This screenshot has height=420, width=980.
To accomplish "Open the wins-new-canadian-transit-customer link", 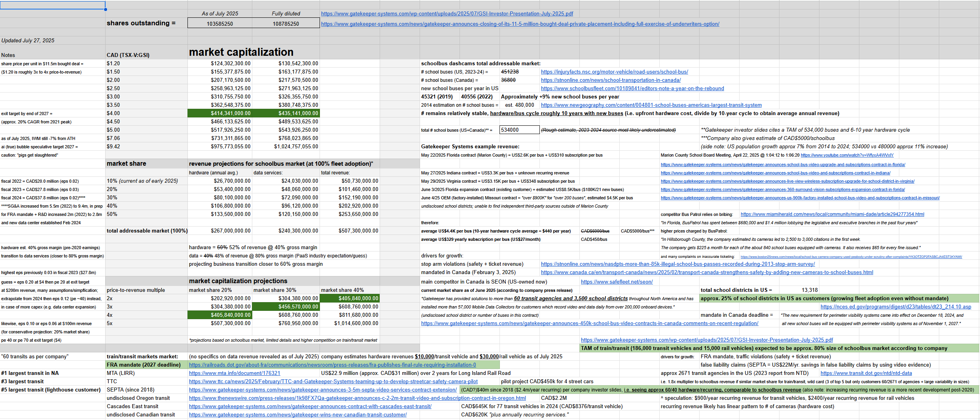I will 297,415.
